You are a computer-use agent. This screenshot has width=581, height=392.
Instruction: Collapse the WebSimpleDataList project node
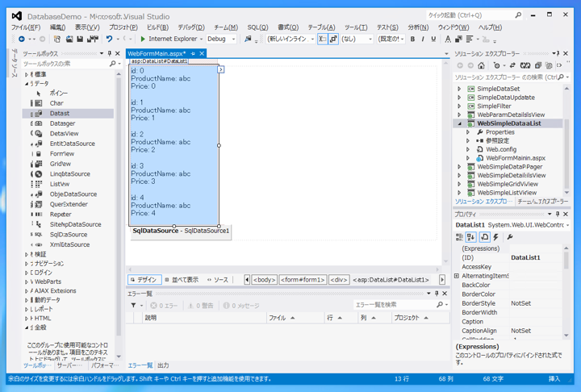point(459,123)
